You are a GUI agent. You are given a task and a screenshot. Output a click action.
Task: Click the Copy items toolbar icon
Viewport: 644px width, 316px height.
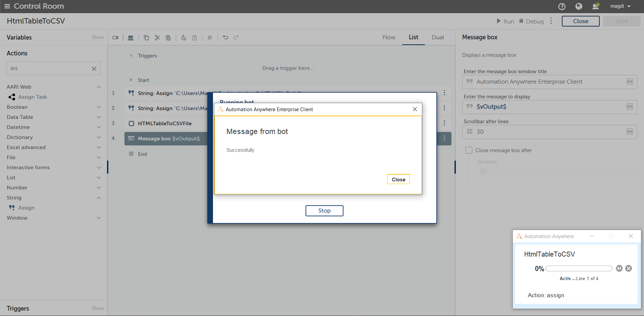tap(146, 38)
